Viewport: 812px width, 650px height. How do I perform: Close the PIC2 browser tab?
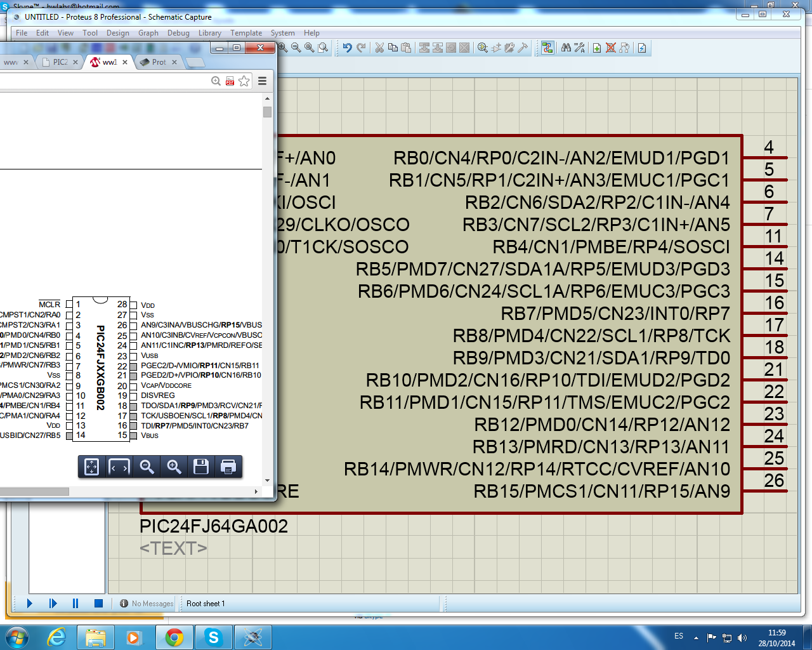pyautogui.click(x=75, y=62)
